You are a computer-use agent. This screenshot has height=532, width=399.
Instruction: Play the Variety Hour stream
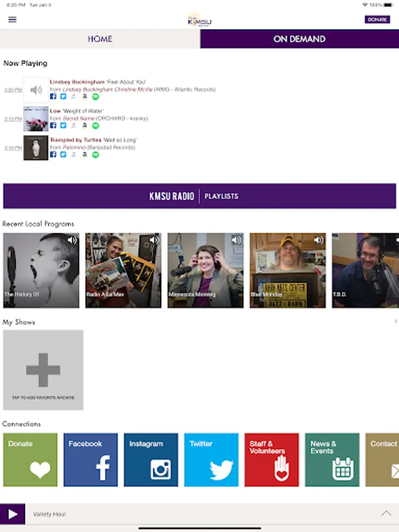(12, 514)
